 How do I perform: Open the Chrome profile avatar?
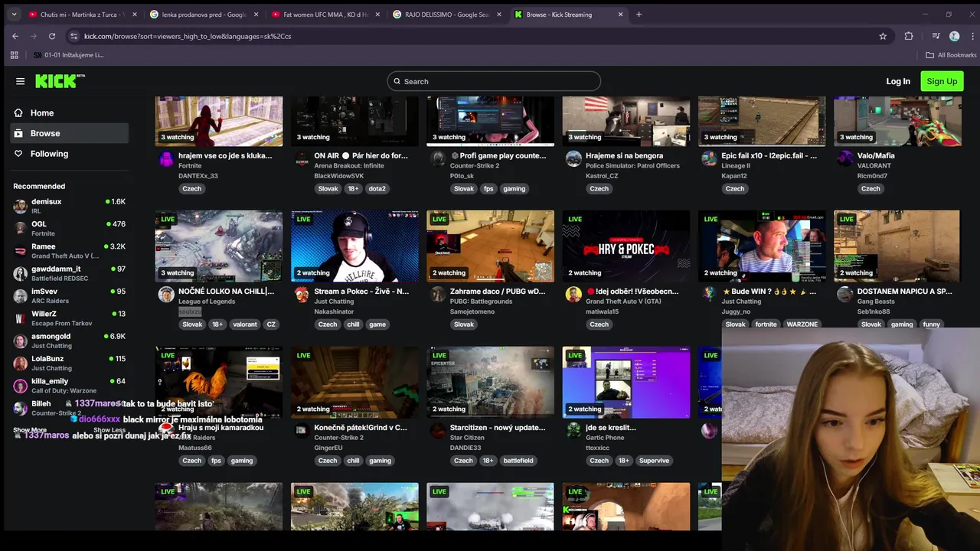[x=954, y=36]
